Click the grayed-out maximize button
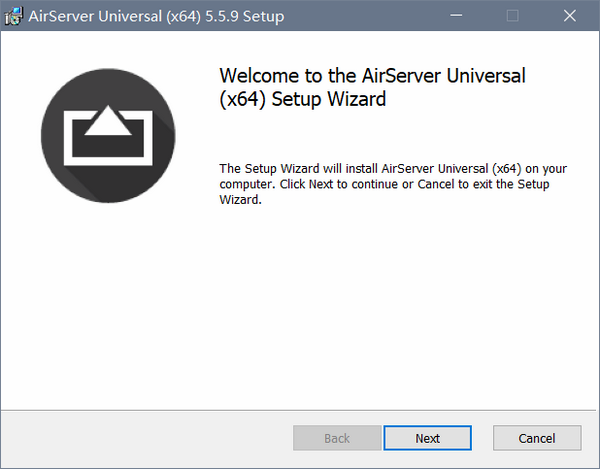Image resolution: width=600 pixels, height=469 pixels. coord(513,16)
